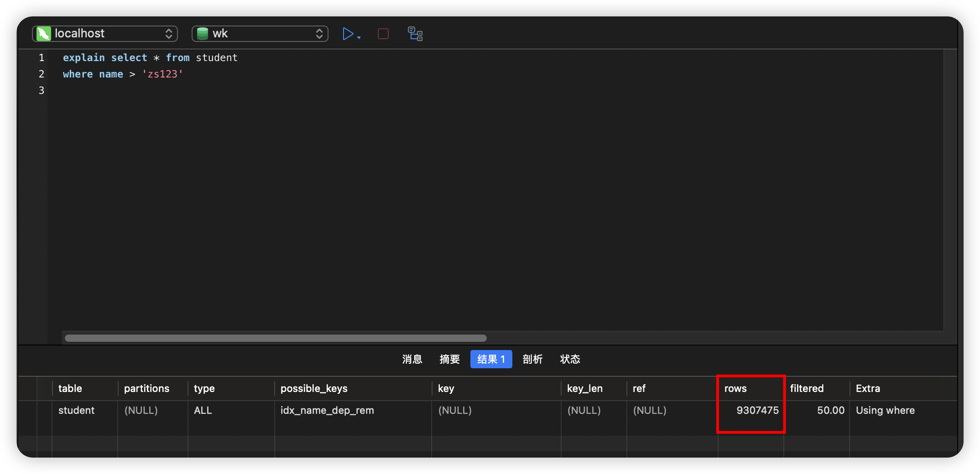The height and width of the screenshot is (474, 980).
Task: Open the 状态 tab
Action: tap(570, 359)
